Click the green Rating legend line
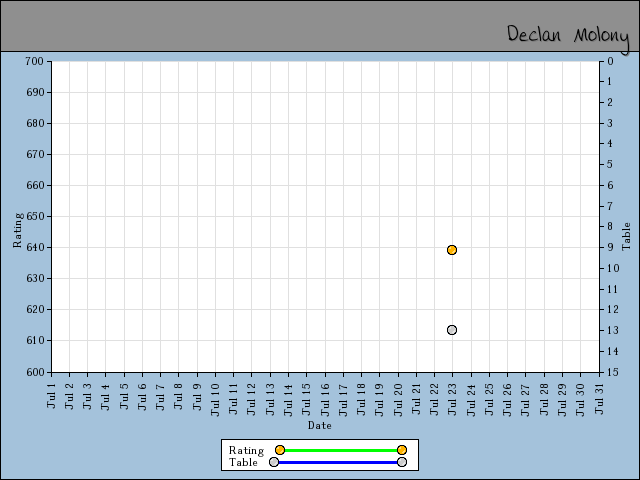The width and height of the screenshot is (640, 480). pos(341,450)
